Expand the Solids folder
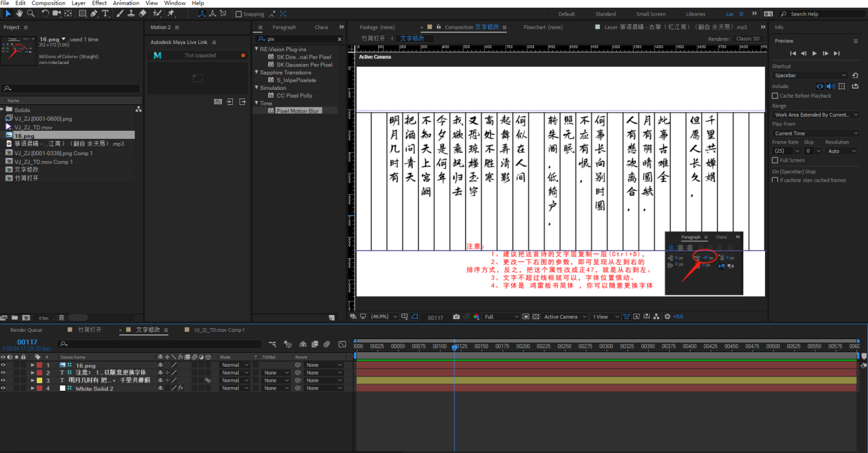 coord(3,110)
